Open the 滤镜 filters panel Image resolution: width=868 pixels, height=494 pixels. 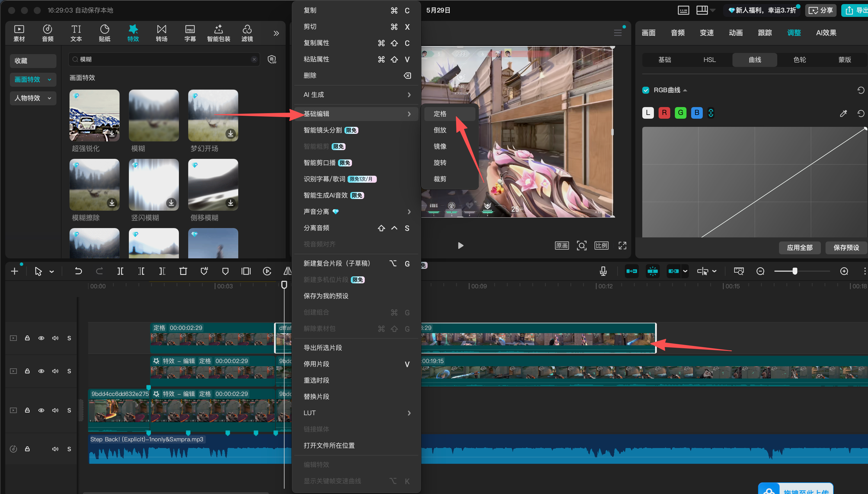[247, 33]
